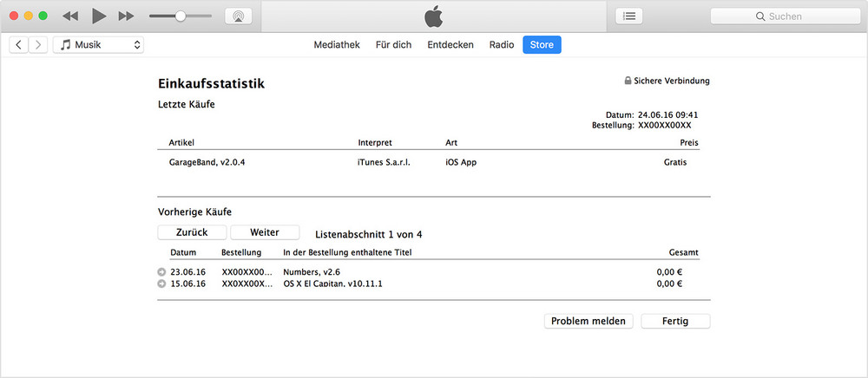This screenshot has width=868, height=378.
Task: Click the Zurück button
Action: click(192, 232)
